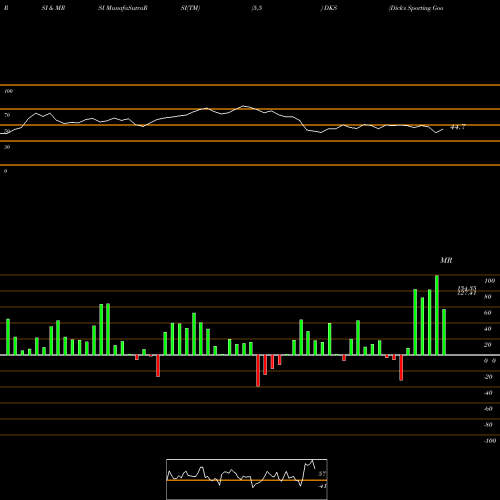
Task: Click the '57' label in the mini chart
Action: tap(322, 474)
